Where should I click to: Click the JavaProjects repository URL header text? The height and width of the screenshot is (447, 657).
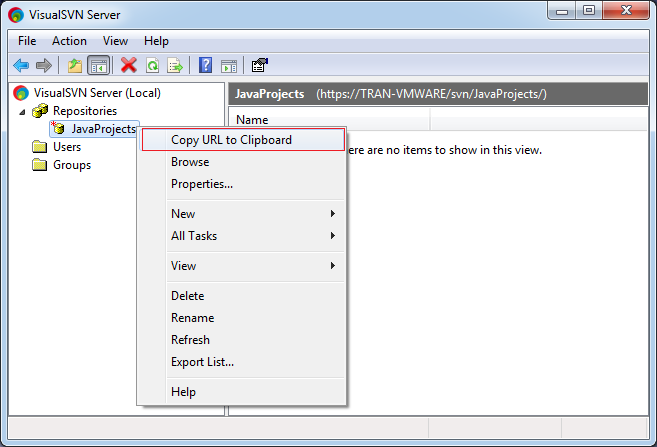click(432, 94)
